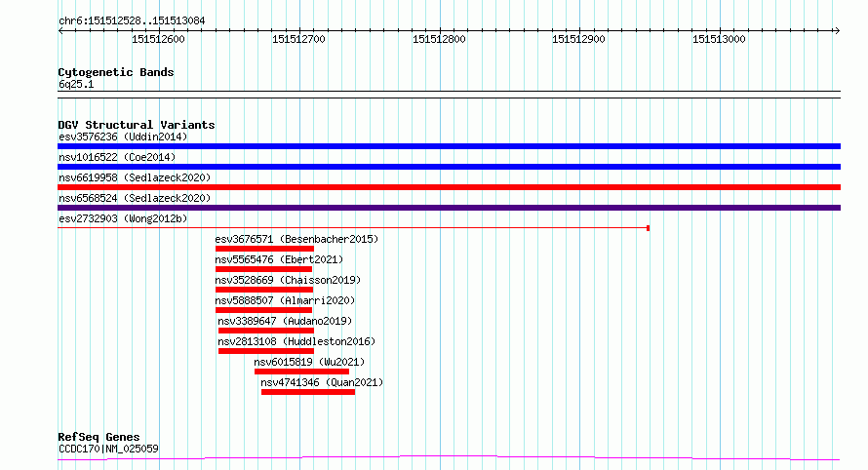The height and width of the screenshot is (470, 868).
Task: Click the thin red line for esv2732903
Action: 353,228
